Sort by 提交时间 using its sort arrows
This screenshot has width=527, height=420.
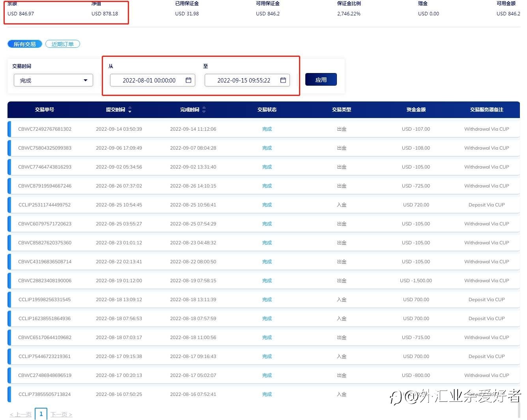[130, 110]
